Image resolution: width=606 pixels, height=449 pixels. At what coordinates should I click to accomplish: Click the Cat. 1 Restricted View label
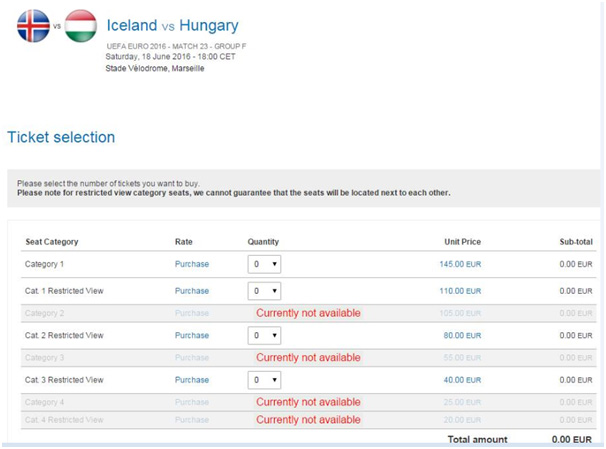tap(64, 291)
